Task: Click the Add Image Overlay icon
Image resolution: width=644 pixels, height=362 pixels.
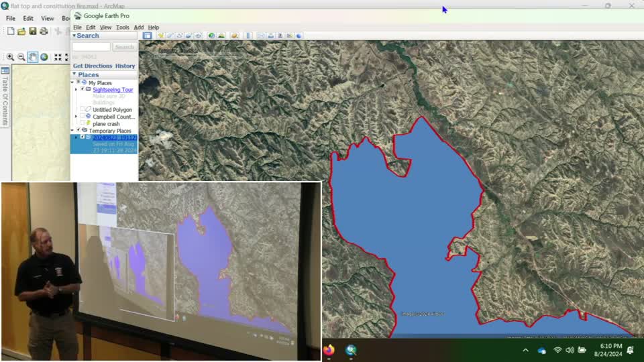Action: [189, 36]
